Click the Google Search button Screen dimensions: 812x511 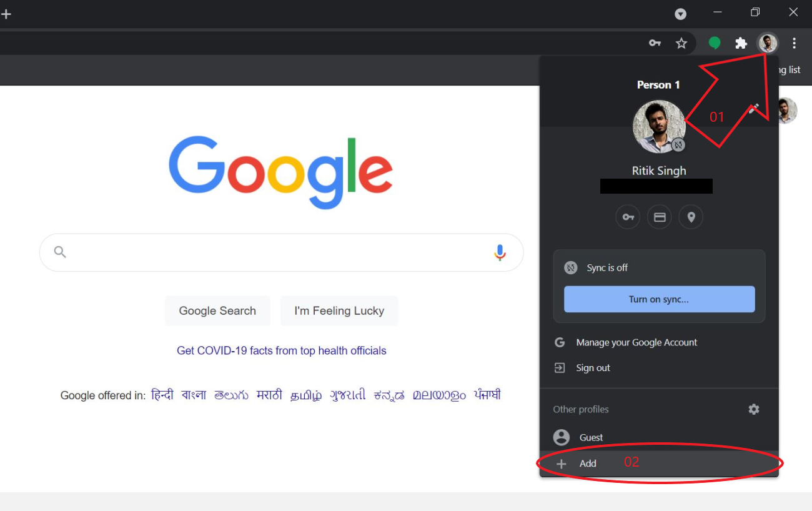(217, 310)
